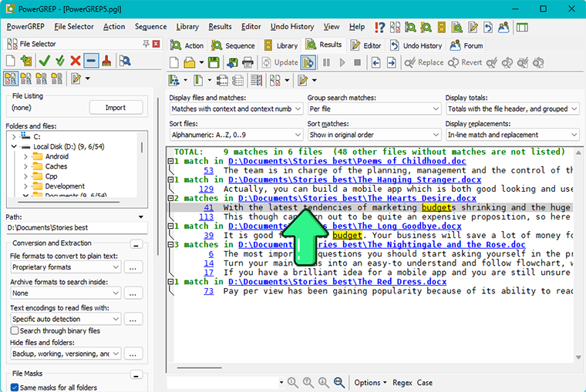The image size is (586, 392).
Task: Click the Zoom search magnifier in bottom bar
Action: point(339,382)
